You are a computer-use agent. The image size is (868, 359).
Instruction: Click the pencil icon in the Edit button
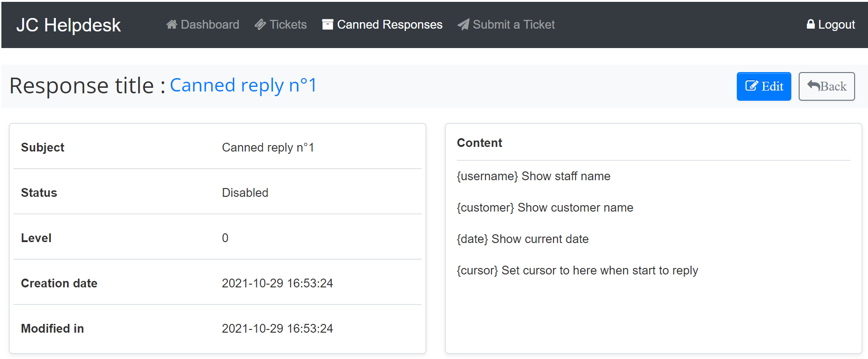click(752, 86)
